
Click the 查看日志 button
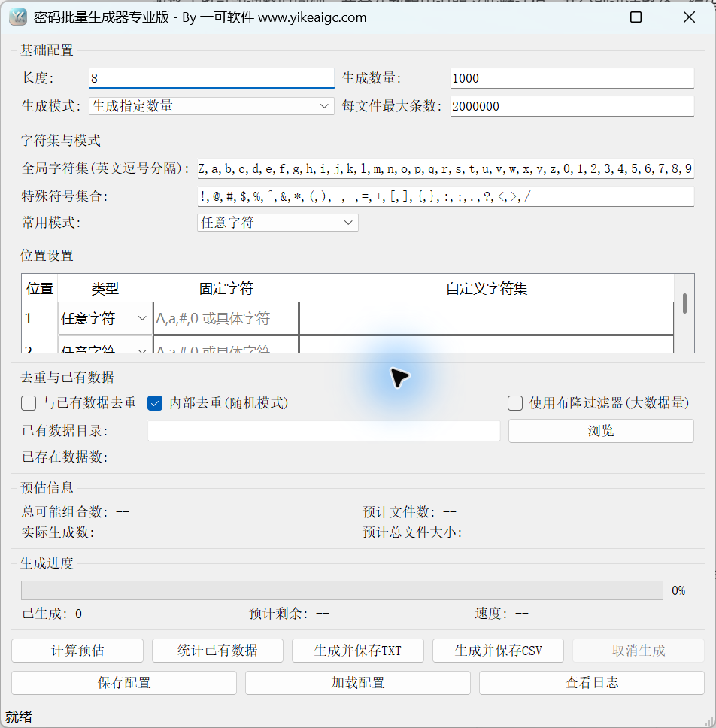[x=592, y=683]
